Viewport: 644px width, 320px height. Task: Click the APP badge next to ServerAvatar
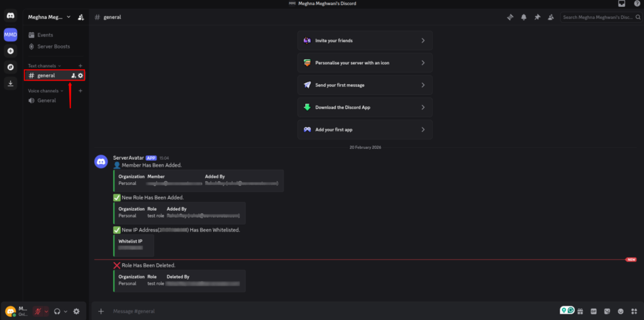tap(152, 158)
